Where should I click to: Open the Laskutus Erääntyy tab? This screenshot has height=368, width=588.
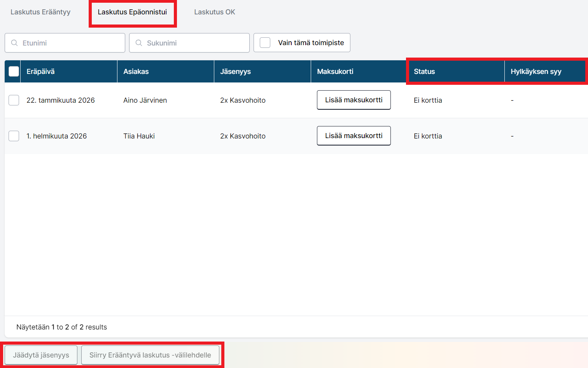tap(40, 12)
